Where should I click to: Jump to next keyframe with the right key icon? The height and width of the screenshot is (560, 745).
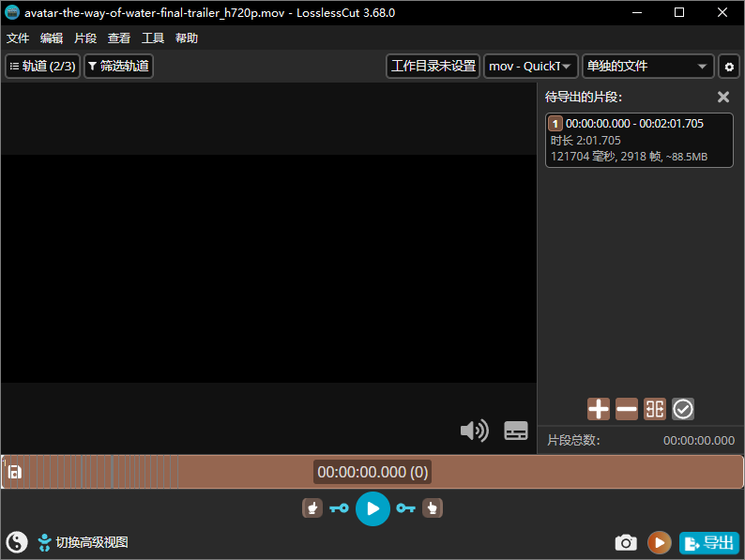(x=405, y=508)
